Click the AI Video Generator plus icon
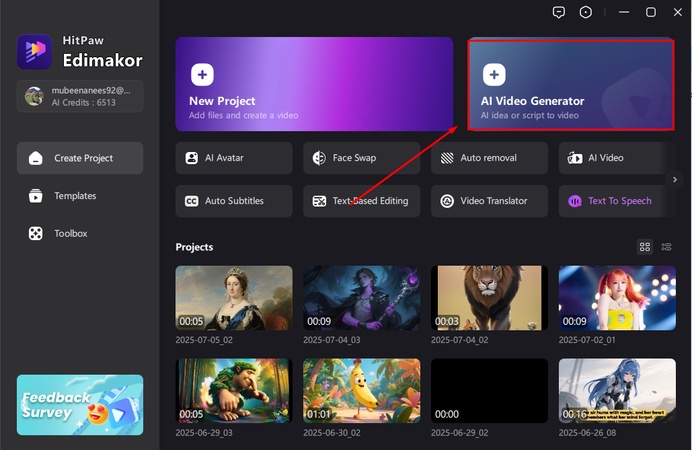Image resolution: width=692 pixels, height=450 pixels. (x=494, y=75)
